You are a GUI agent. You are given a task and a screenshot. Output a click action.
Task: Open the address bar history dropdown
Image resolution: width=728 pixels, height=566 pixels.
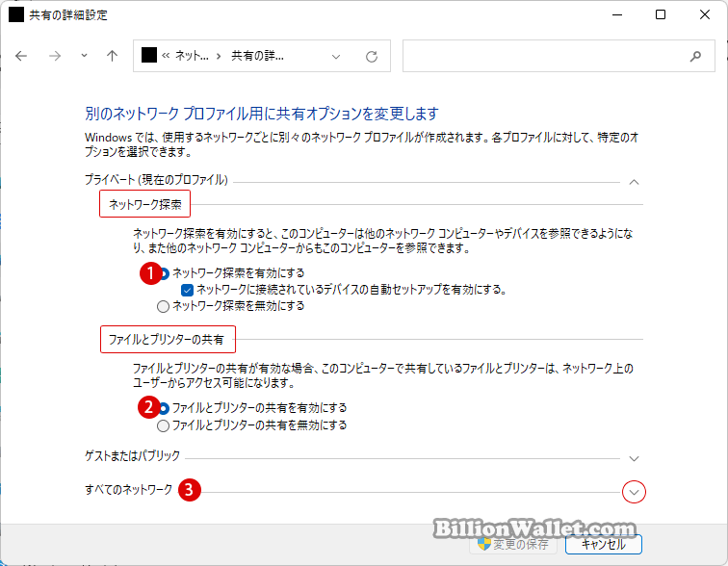point(336,57)
